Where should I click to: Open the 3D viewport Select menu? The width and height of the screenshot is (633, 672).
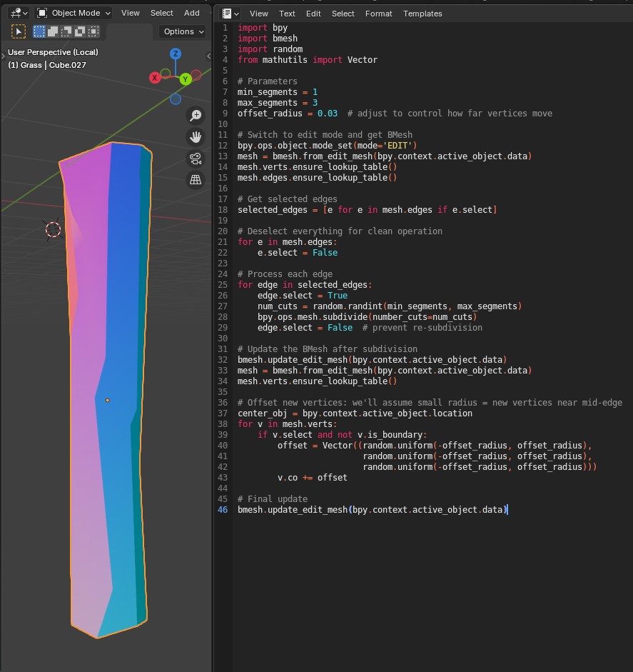pos(161,14)
